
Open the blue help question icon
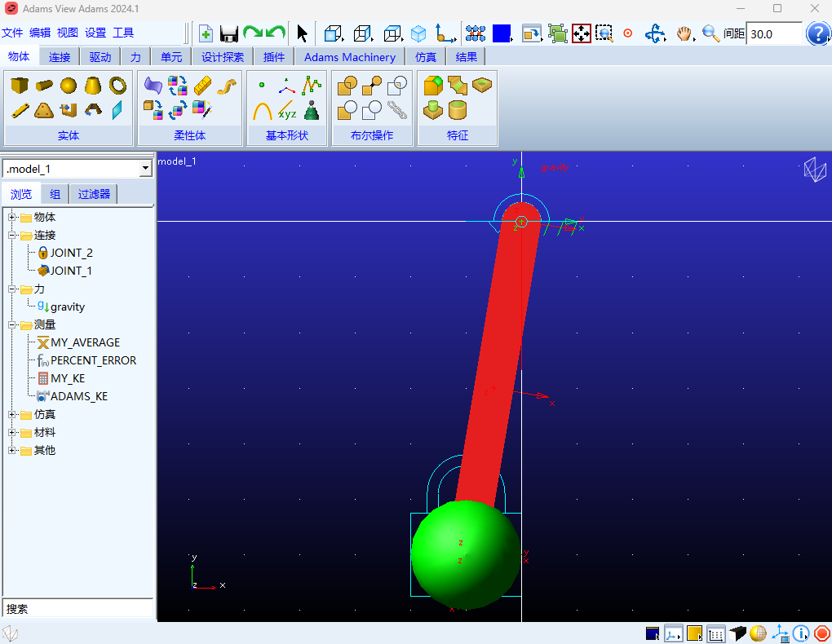pyautogui.click(x=817, y=33)
